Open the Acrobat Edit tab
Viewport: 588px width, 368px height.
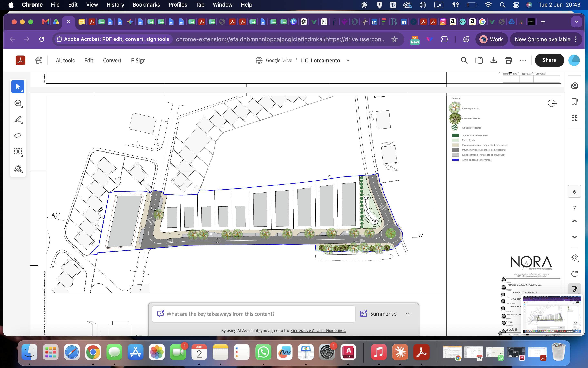pyautogui.click(x=89, y=60)
